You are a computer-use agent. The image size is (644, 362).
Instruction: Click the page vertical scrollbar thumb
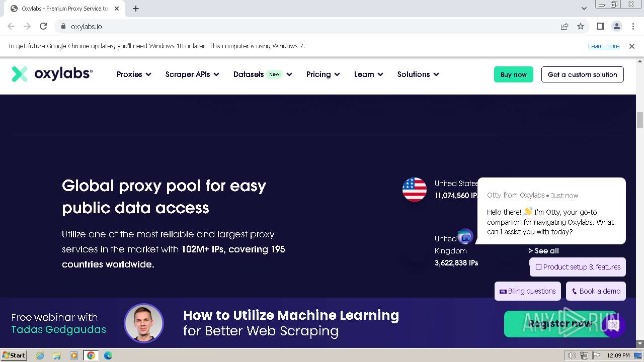(x=640, y=120)
